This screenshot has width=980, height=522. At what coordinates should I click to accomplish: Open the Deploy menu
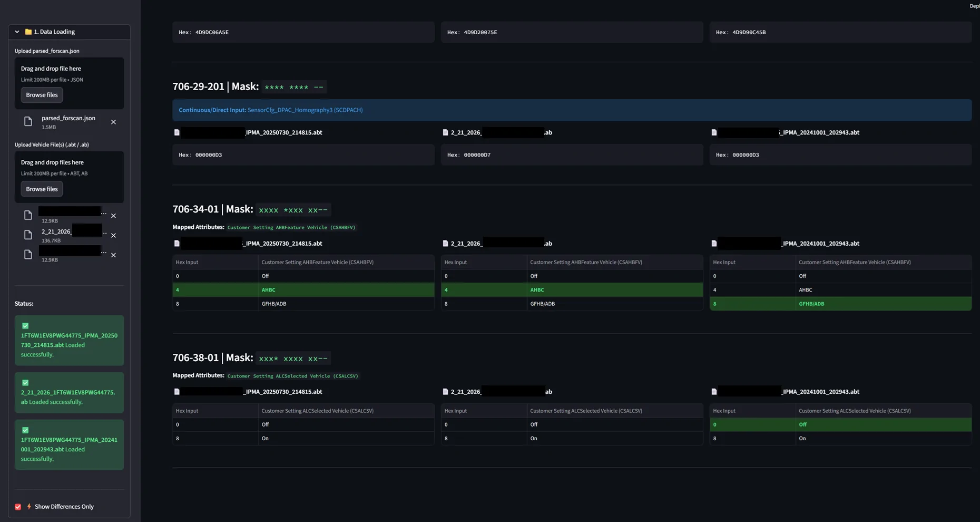[x=974, y=6]
